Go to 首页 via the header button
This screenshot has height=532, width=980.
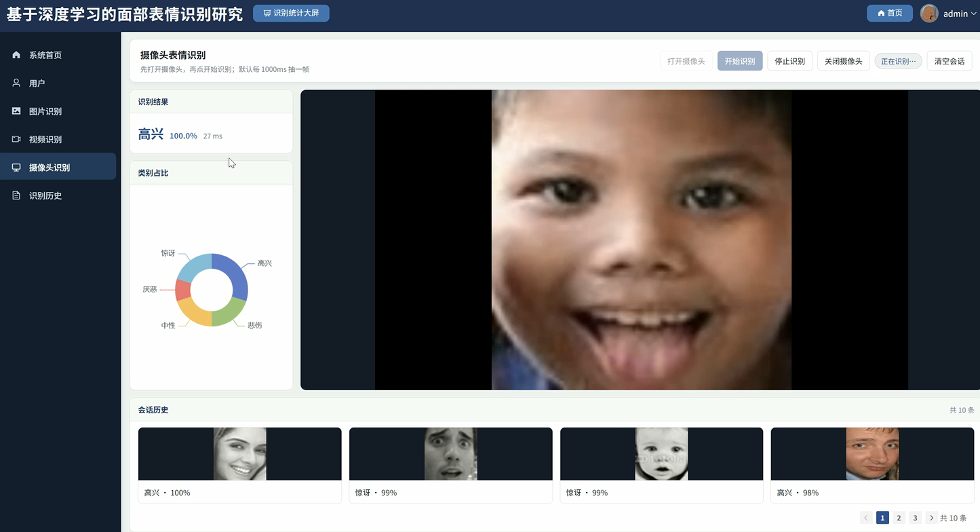[x=890, y=13]
